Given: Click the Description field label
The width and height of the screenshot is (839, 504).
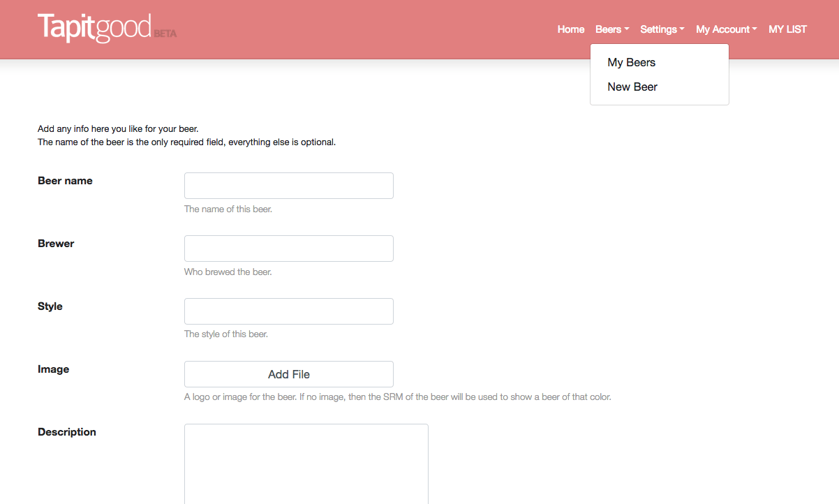Looking at the screenshot, I should [x=67, y=432].
